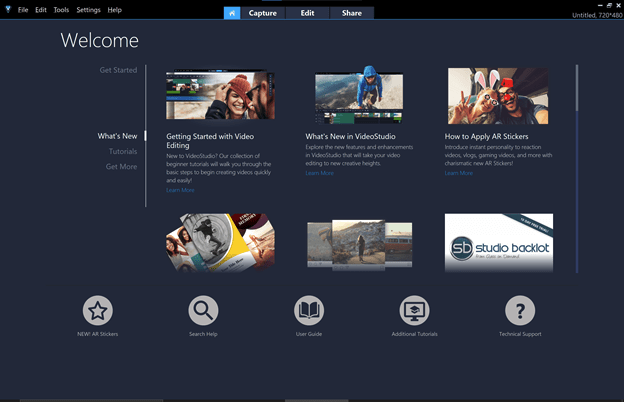The width and height of the screenshot is (624, 402).
Task: Click the What's New in VideoStudio title
Action: click(350, 137)
